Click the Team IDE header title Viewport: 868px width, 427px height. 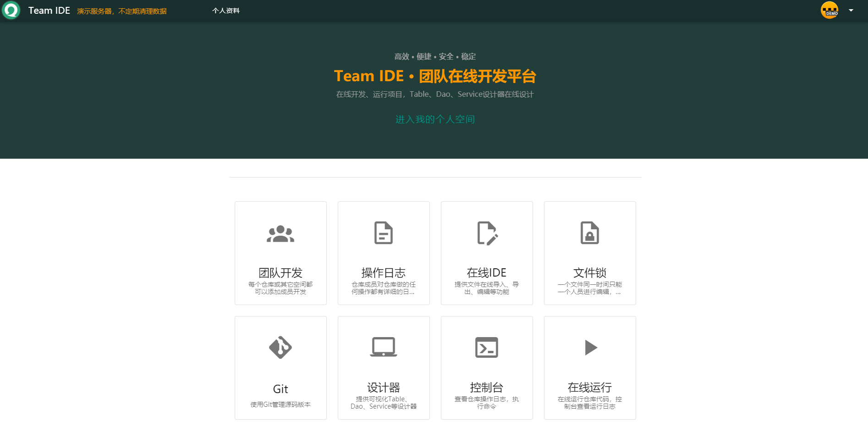click(x=49, y=10)
